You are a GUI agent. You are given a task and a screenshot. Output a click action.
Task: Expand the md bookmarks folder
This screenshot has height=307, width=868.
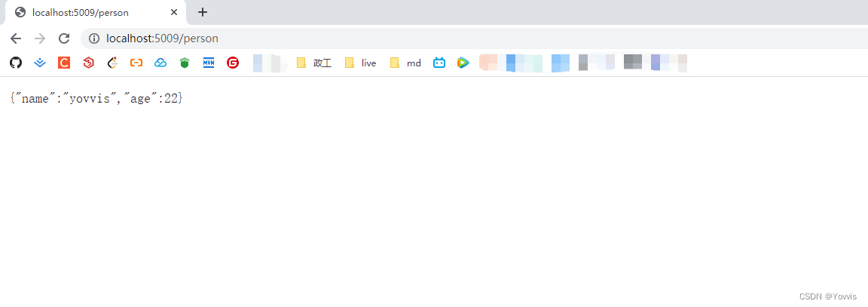point(405,63)
